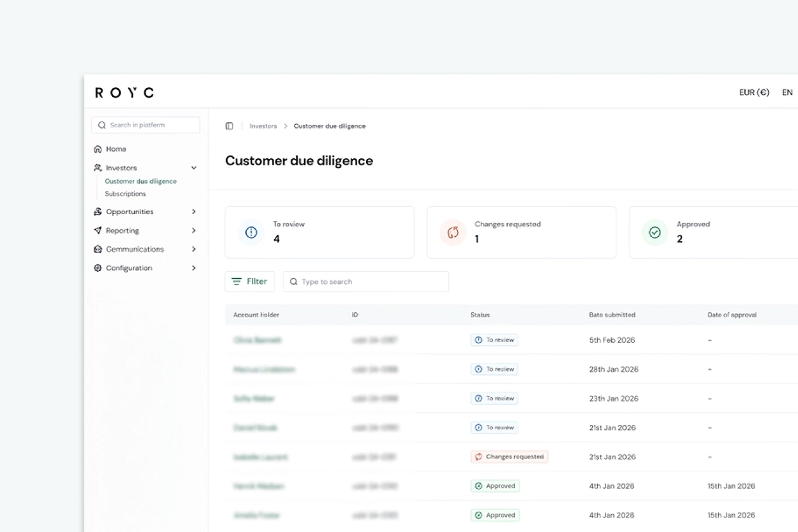Toggle the sidebar panel icon near the breadcrumb

(x=229, y=126)
